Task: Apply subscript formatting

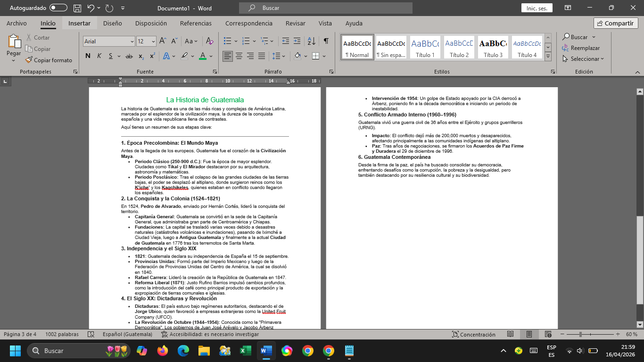Action: 141,56
